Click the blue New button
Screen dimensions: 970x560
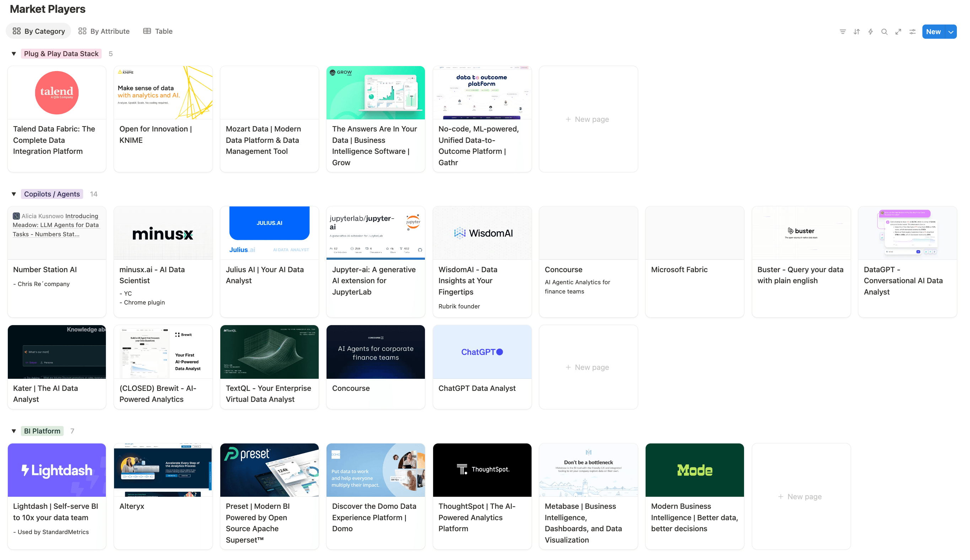(933, 32)
